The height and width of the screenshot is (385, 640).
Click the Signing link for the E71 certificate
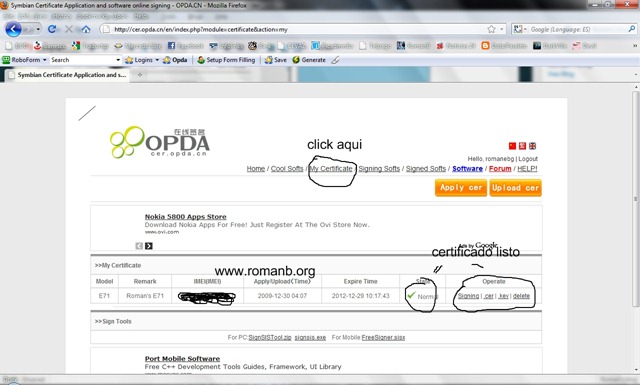tap(468, 296)
